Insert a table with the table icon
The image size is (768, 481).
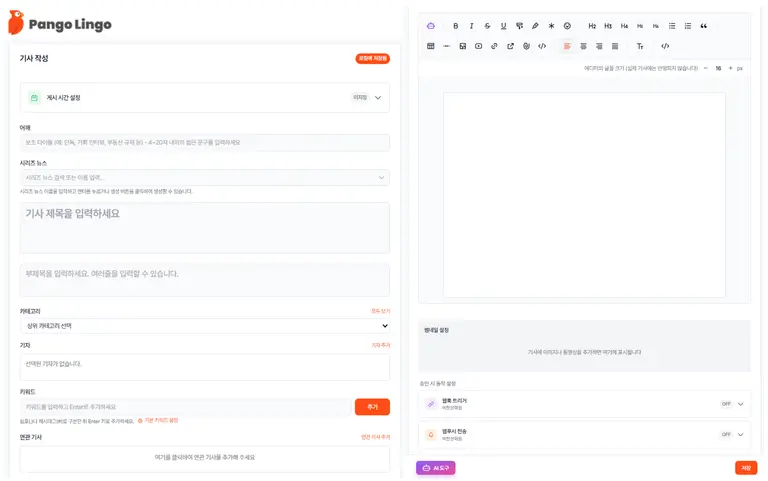pos(431,46)
